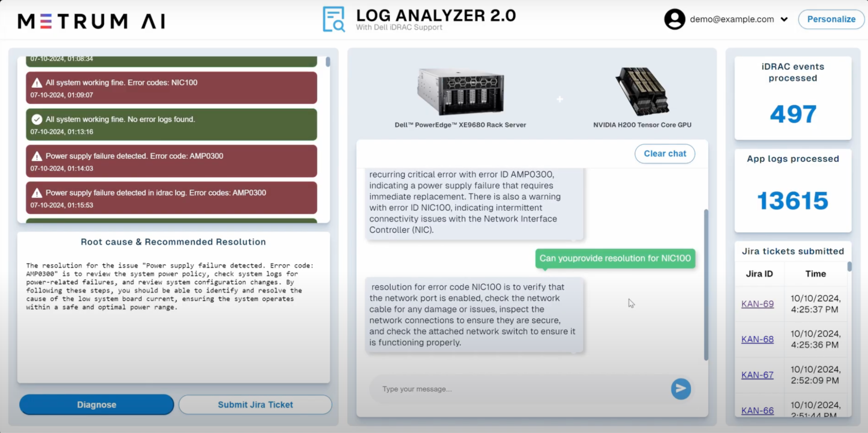868x433 pixels.
Task: Select 'Power supply failure detected in idrac log' entry
Action: coord(172,198)
